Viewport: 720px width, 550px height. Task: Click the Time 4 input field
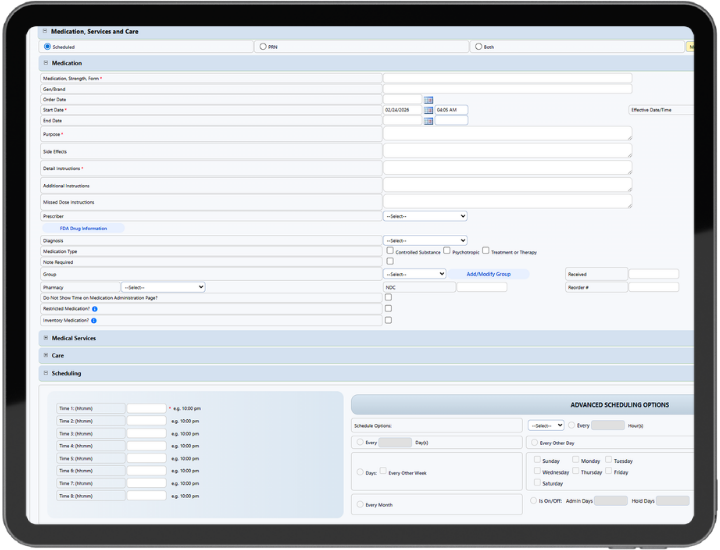[146, 446]
